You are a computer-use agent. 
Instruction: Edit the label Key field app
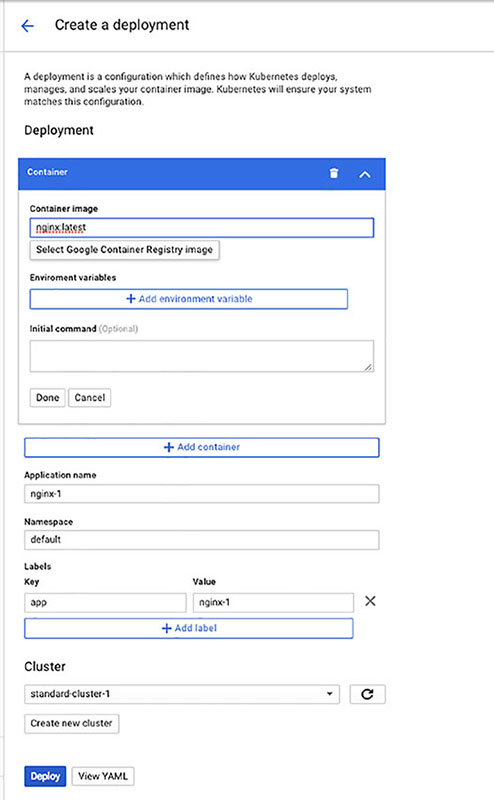click(105, 603)
